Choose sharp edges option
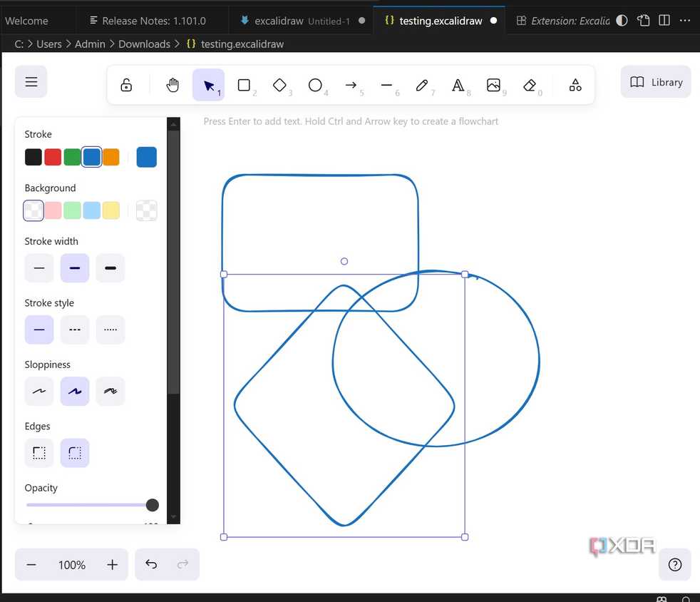 [39, 453]
